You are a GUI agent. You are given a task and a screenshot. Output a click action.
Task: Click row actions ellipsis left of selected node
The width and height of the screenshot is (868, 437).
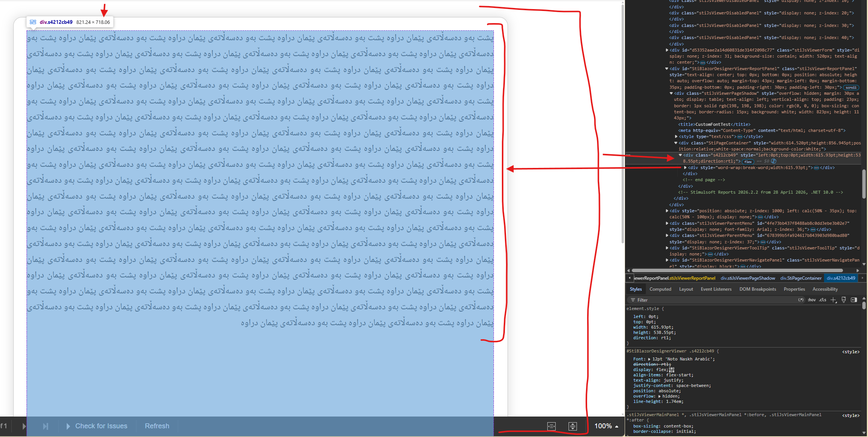628,155
